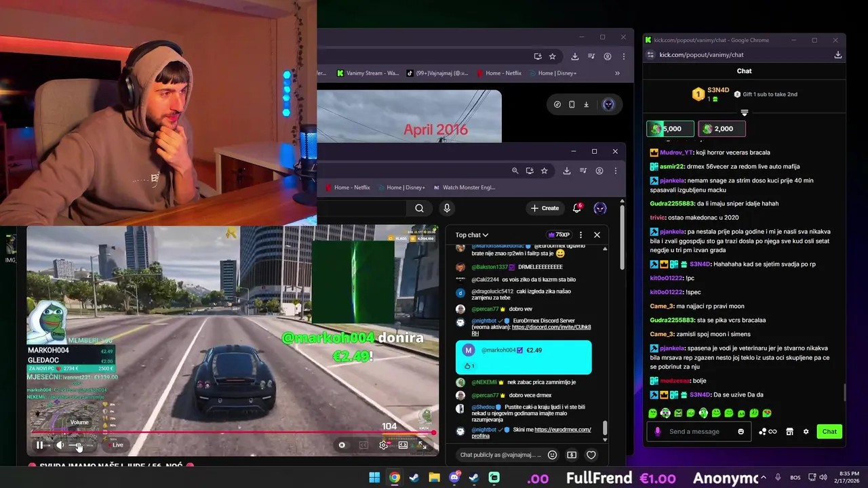The width and height of the screenshot is (868, 488).
Task: Mute the YouTube player volume icon
Action: (60, 445)
